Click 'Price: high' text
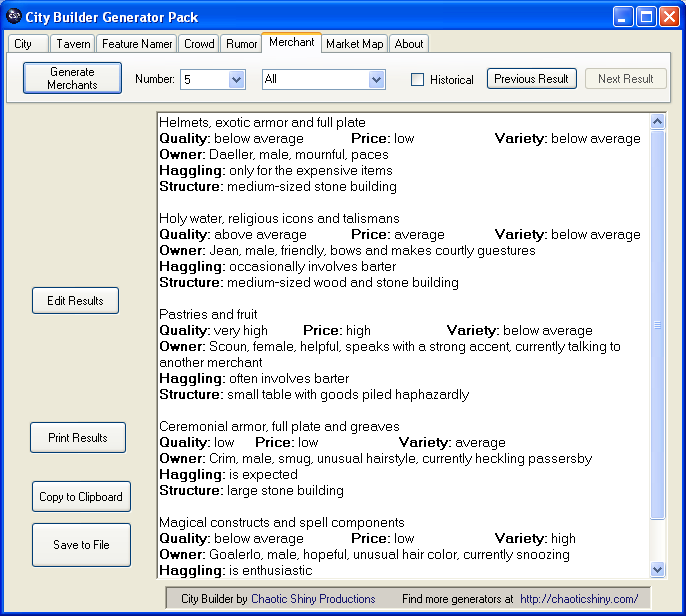Viewport: 686px width, 616px height. 337,330
